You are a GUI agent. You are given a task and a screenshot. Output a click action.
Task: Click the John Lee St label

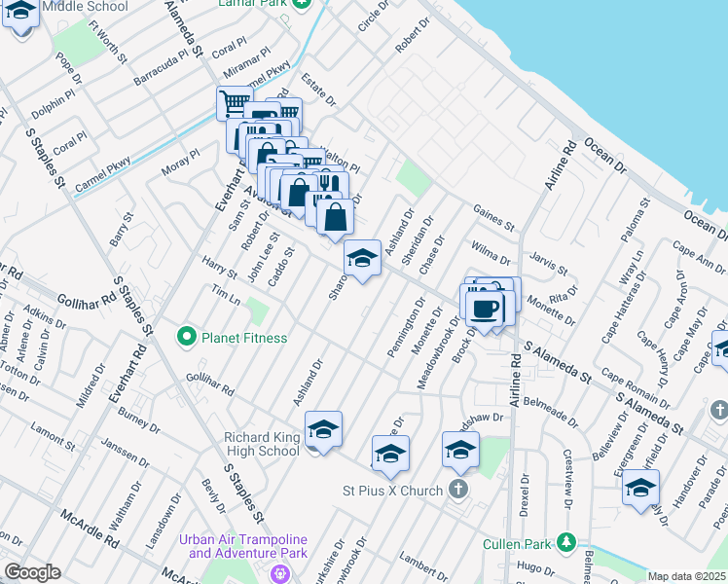tap(263, 257)
